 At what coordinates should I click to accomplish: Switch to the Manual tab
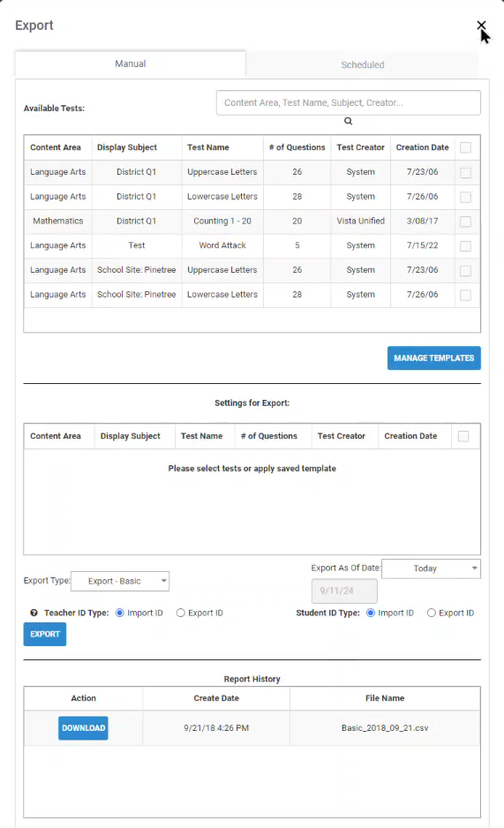[131, 64]
